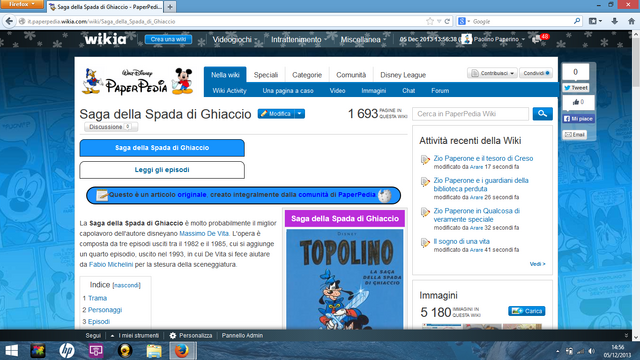This screenshot has height=360, width=640.
Task: Bookmark this page with the star icon
Action: (x=430, y=21)
